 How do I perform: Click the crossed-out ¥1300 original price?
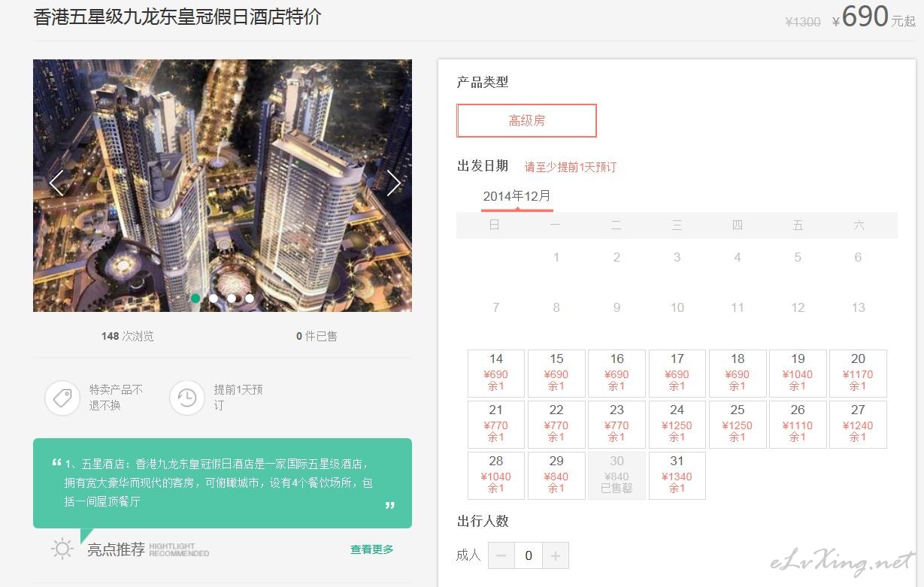[x=803, y=22]
